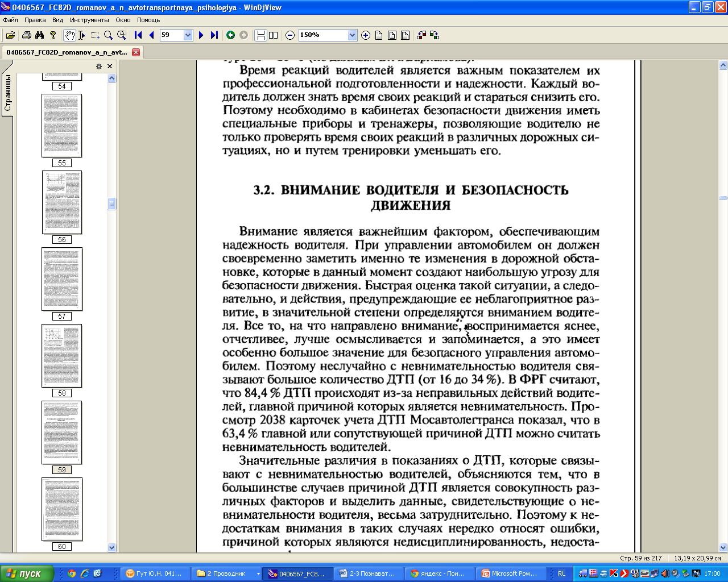Viewport: 728px width, 582px height.
Task: Open the Окно menu
Action: tap(123, 20)
